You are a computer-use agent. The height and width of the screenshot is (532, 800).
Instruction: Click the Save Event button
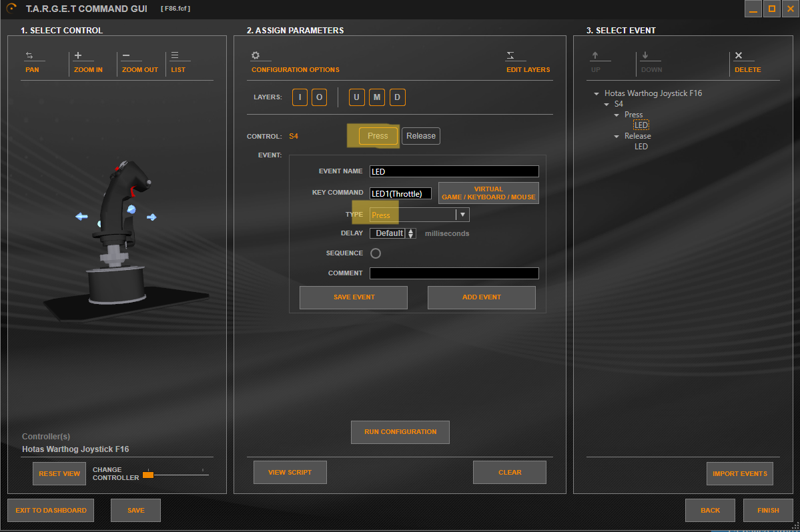click(354, 297)
